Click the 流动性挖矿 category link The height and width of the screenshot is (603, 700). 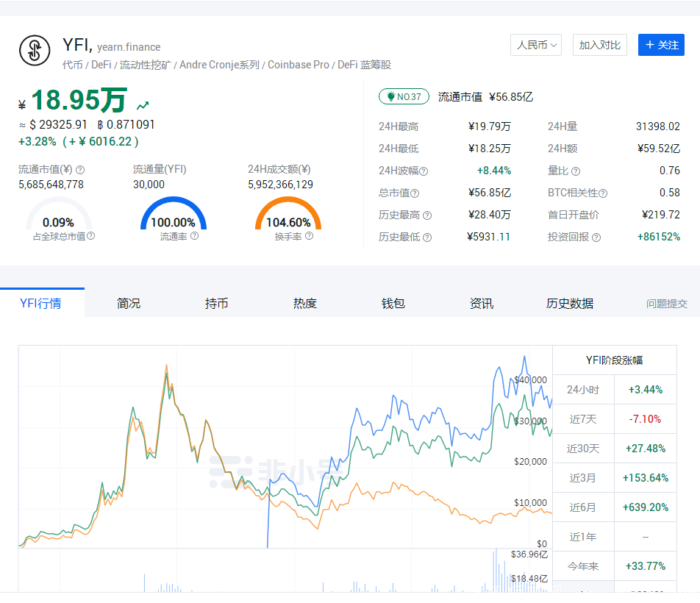146,65
